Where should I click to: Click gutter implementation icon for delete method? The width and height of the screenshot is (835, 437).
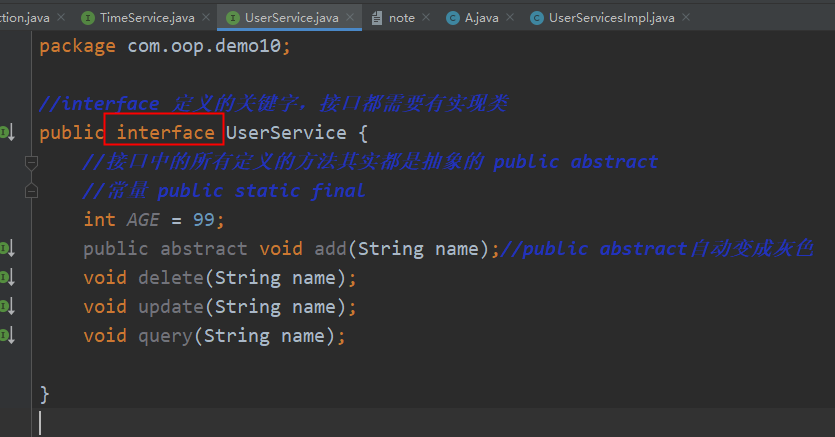[x=7, y=278]
